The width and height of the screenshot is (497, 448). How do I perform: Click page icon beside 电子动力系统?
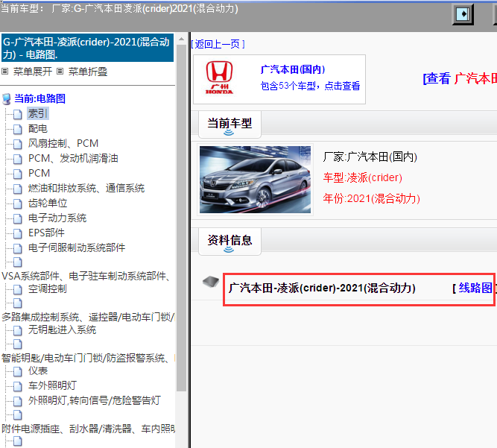(18, 218)
